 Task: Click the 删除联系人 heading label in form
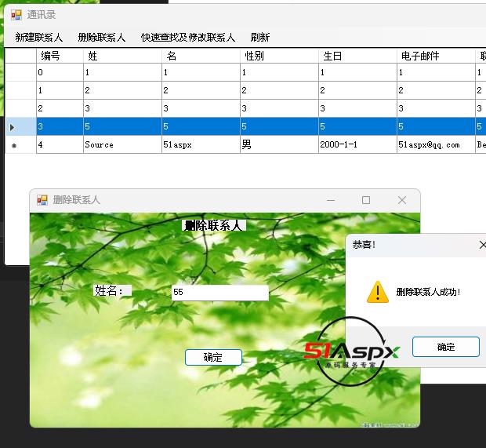point(214,225)
